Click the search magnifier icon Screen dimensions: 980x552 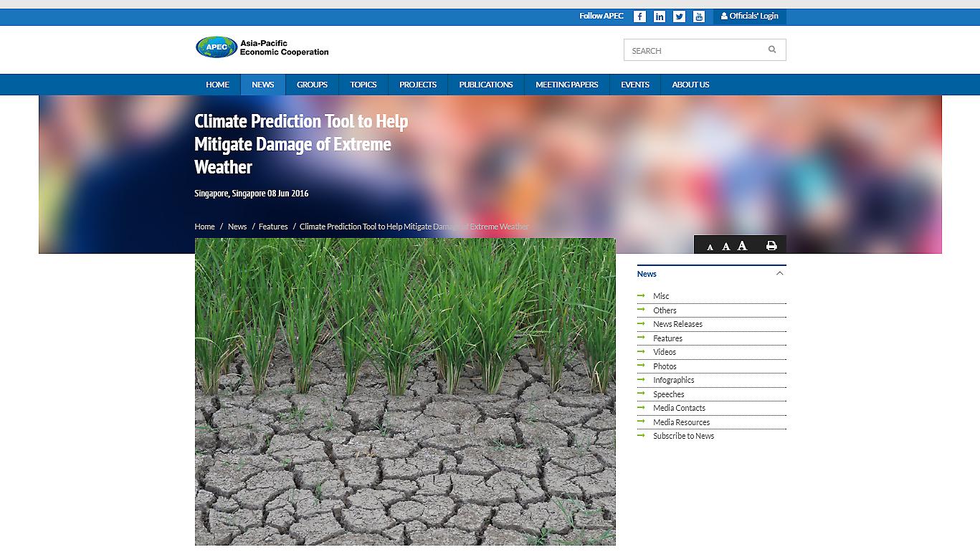pyautogui.click(x=772, y=49)
